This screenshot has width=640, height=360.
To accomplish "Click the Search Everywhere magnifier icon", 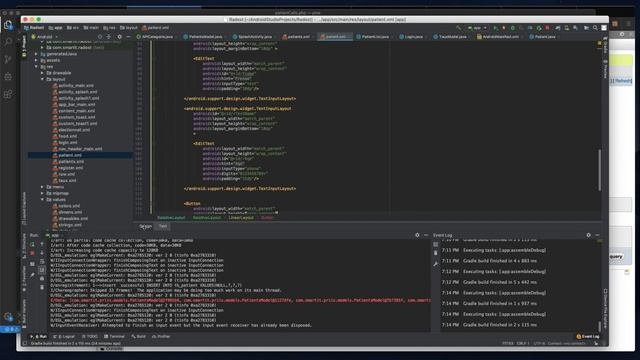I will [x=595, y=28].
